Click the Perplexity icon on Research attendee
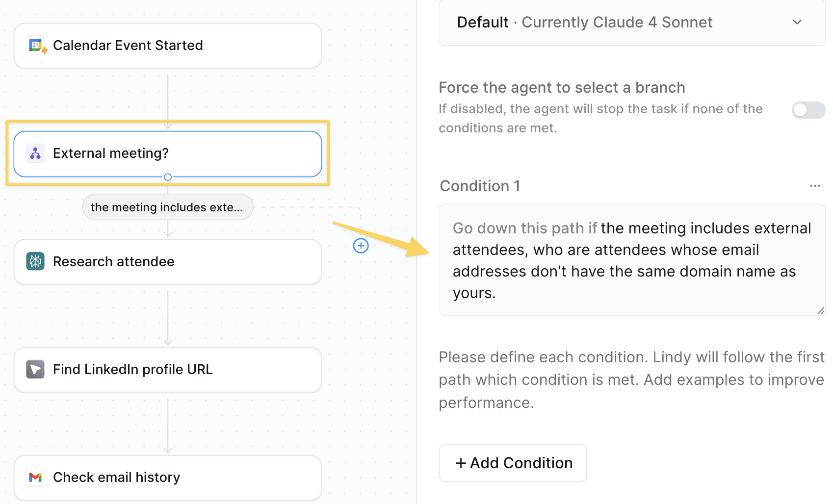This screenshot has height=504, width=833. click(x=35, y=261)
